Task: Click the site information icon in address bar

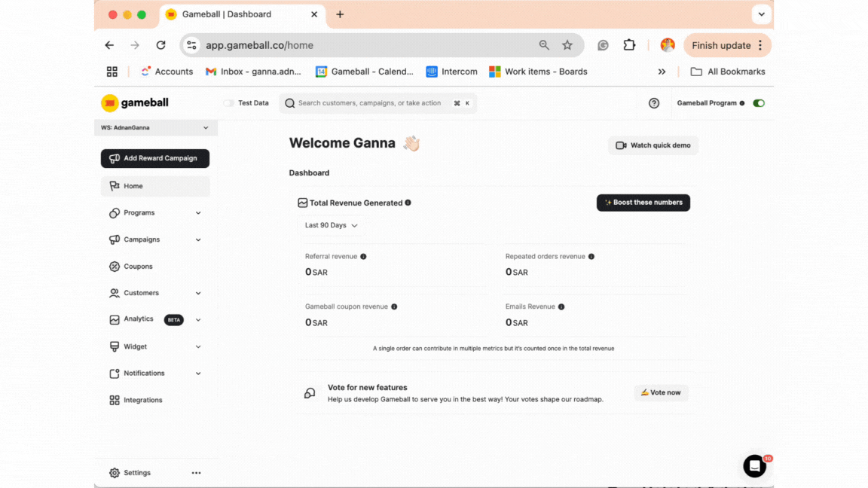Action: 191,45
